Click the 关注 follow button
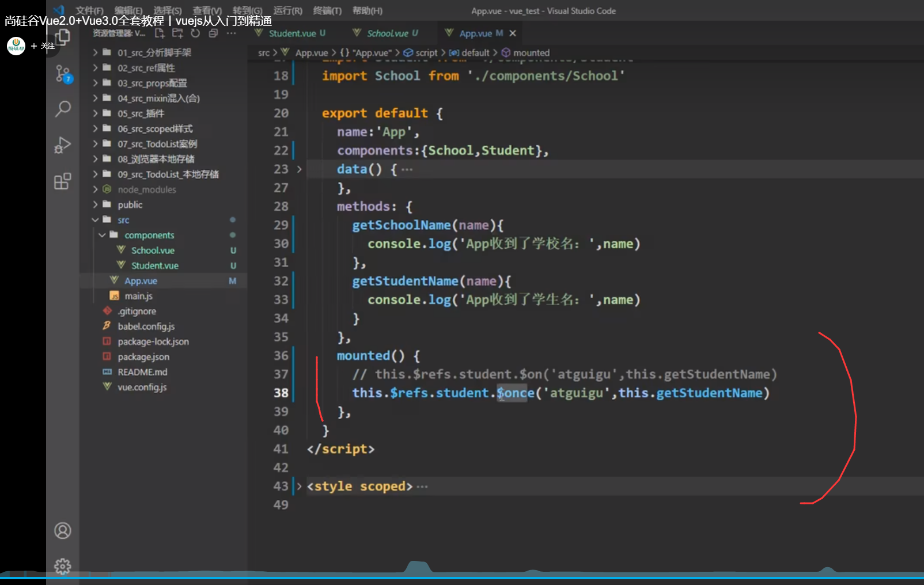The width and height of the screenshot is (924, 585). (x=43, y=46)
